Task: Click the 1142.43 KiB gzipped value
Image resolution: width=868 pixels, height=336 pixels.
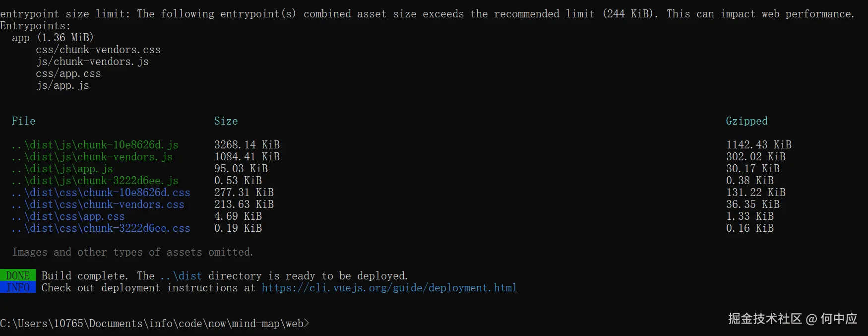Action: click(x=758, y=145)
